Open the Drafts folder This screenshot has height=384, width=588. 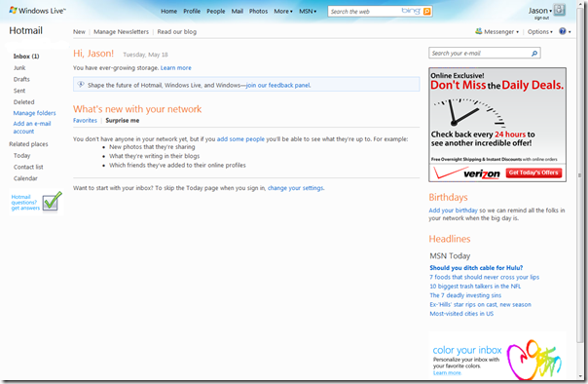click(x=21, y=79)
